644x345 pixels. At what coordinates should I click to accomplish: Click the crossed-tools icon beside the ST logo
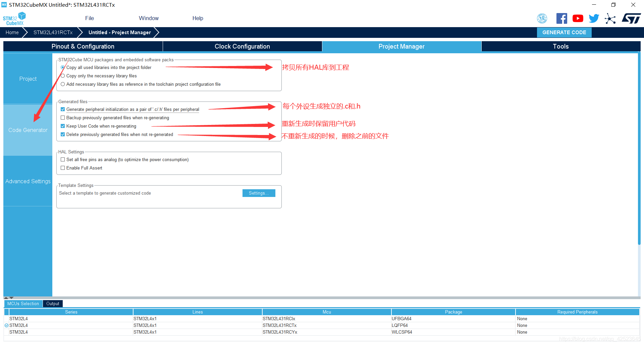coord(610,18)
